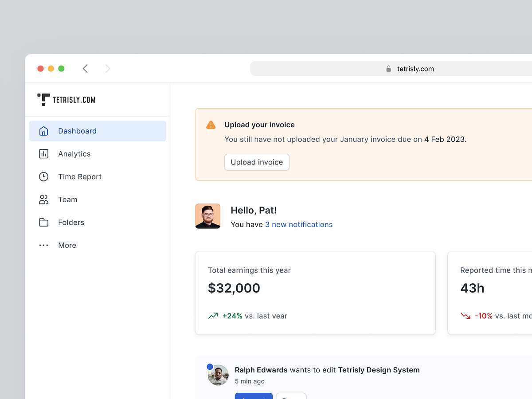Open the 3 new notifications link

(x=299, y=224)
